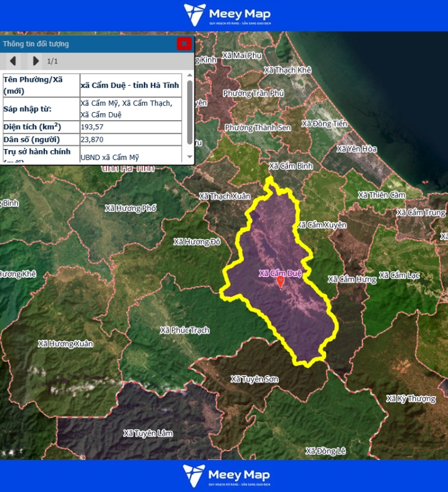This screenshot has height=492, width=448.
Task: Close the Thông tin đối tượng popup
Action: (x=183, y=44)
